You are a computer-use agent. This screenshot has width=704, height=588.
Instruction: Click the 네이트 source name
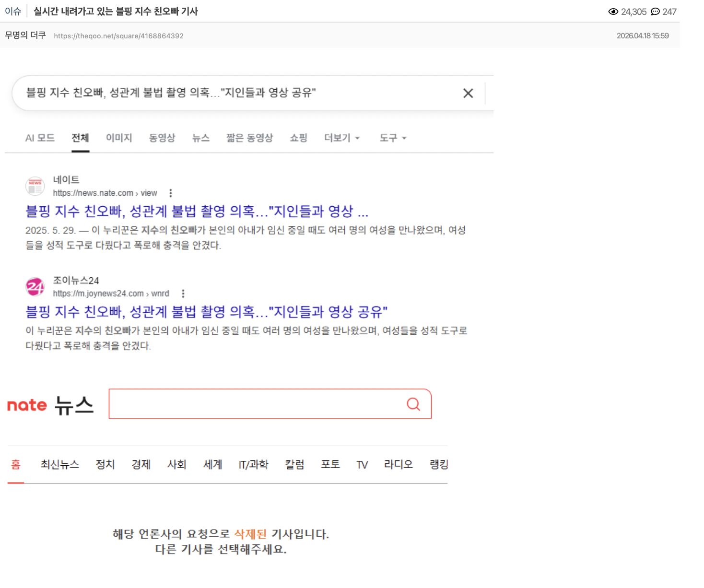(x=66, y=180)
